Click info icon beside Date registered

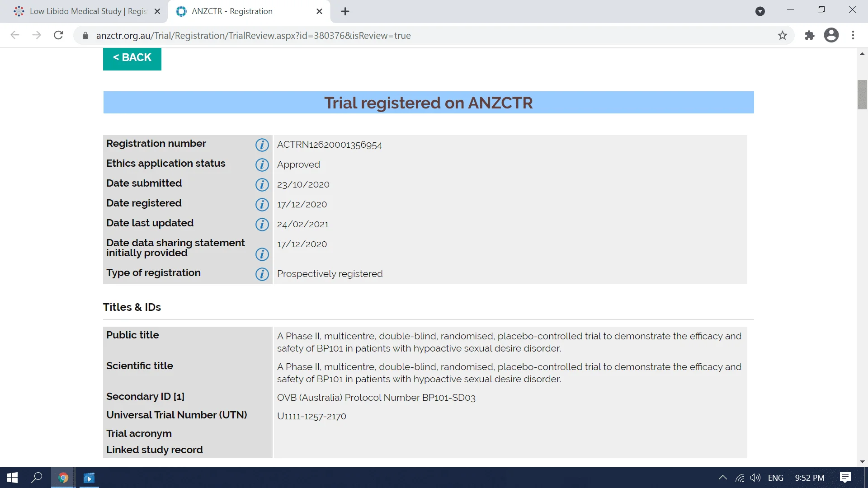(x=262, y=205)
